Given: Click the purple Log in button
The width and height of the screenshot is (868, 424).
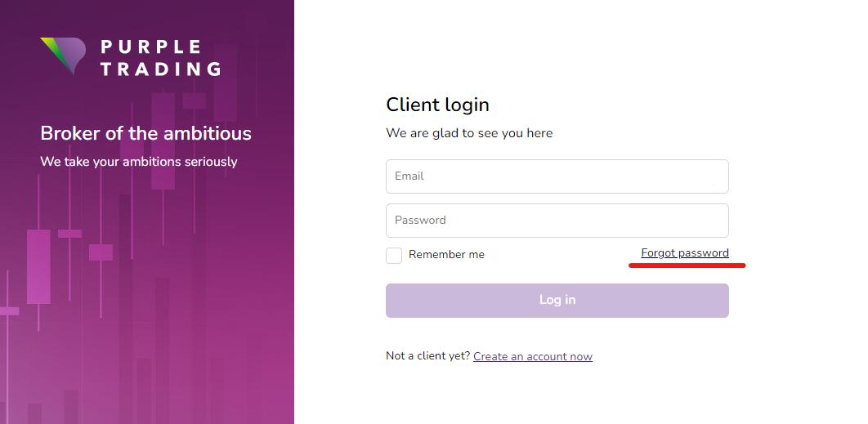Looking at the screenshot, I should [557, 301].
